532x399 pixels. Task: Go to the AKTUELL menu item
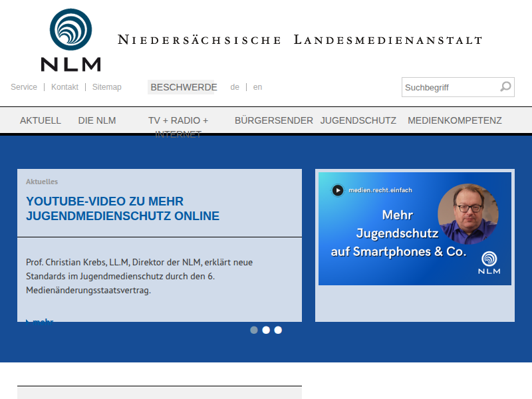(41, 120)
